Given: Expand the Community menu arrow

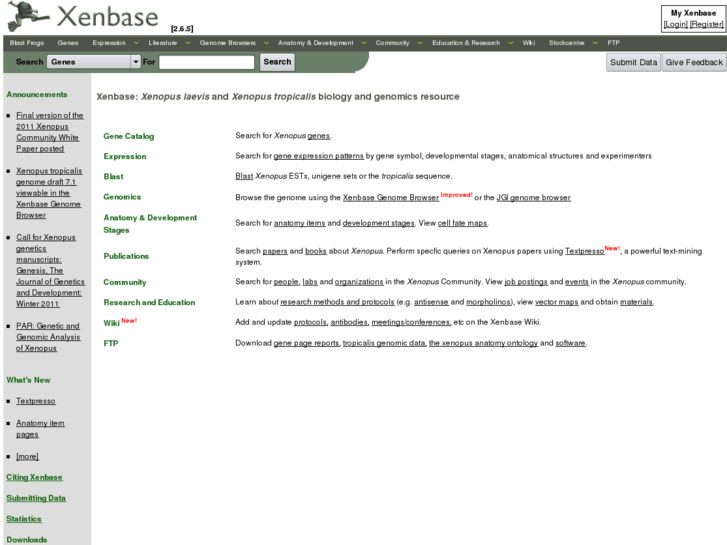Looking at the screenshot, I should click(x=420, y=43).
